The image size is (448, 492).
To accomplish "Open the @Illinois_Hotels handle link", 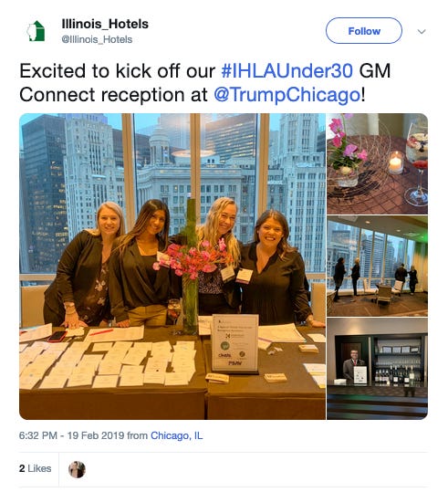I will (97, 39).
